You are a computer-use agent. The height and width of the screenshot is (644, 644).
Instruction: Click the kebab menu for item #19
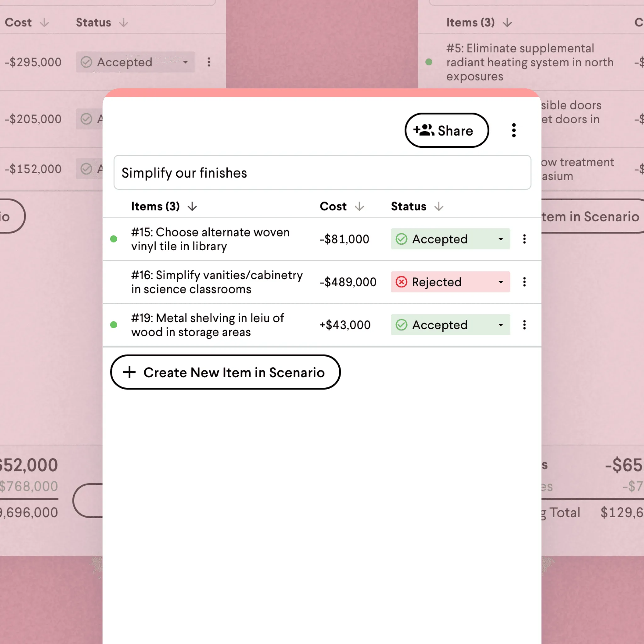click(524, 325)
